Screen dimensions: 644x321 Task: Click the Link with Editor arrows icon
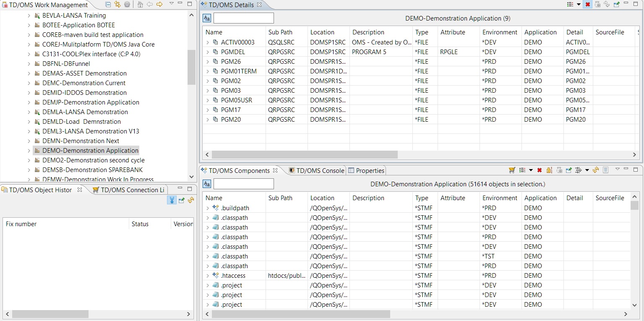pos(117,4)
